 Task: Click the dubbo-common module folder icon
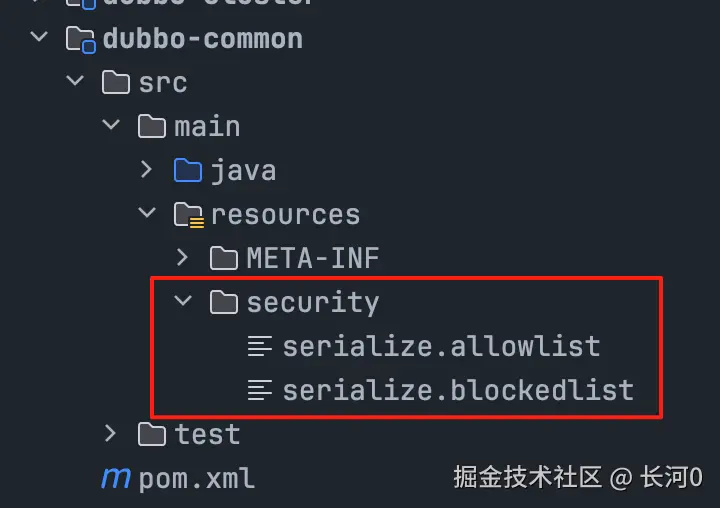tap(80, 39)
